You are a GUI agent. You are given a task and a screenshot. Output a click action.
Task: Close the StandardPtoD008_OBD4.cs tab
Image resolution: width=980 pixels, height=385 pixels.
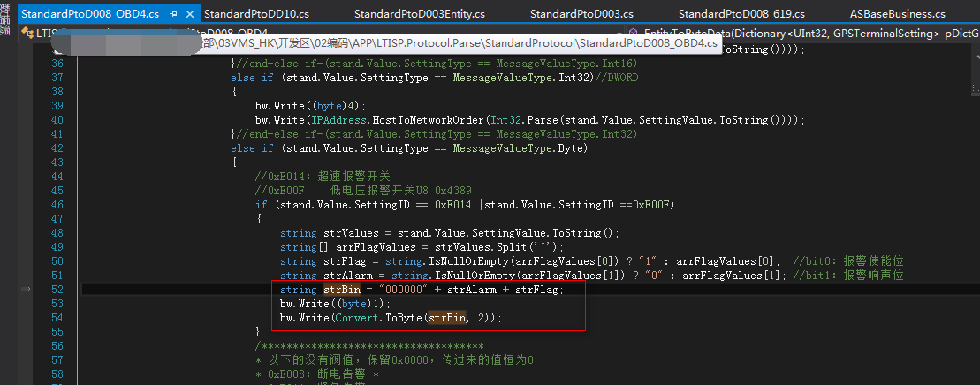tap(189, 14)
